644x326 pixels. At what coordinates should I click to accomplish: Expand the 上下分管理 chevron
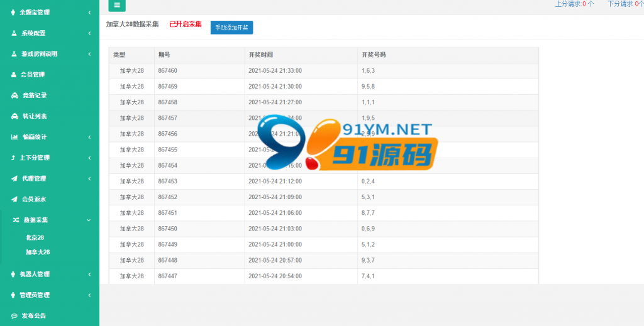[89, 158]
